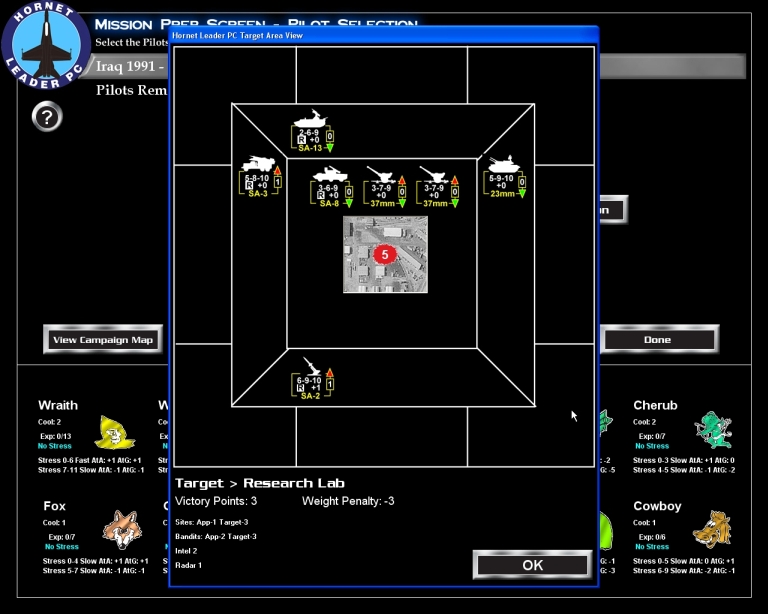
Task: Click the Target Area View title bar
Action: (x=384, y=35)
